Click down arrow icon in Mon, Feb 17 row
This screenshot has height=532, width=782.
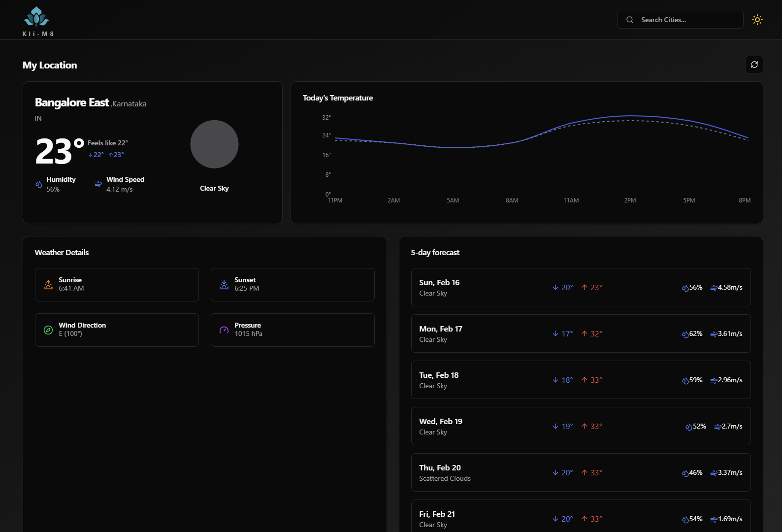555,333
